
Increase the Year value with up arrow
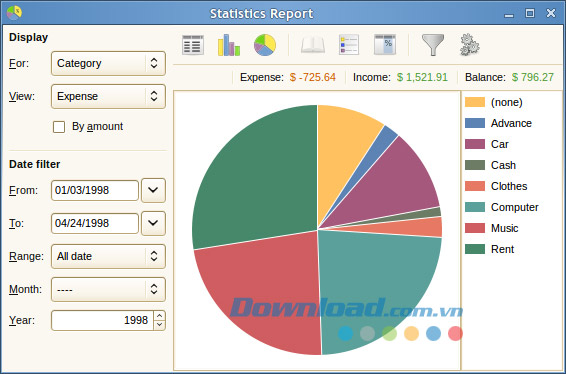160,316
